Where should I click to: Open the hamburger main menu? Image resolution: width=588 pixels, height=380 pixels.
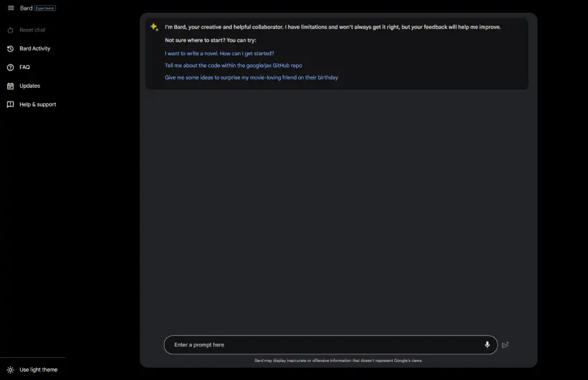tap(11, 8)
